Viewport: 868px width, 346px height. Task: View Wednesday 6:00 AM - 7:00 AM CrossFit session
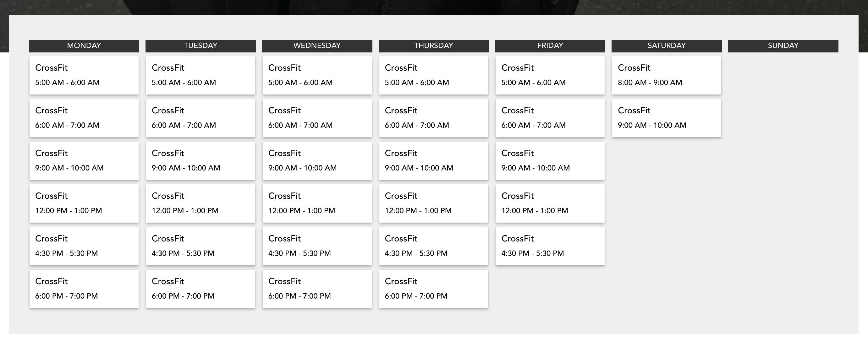317,118
